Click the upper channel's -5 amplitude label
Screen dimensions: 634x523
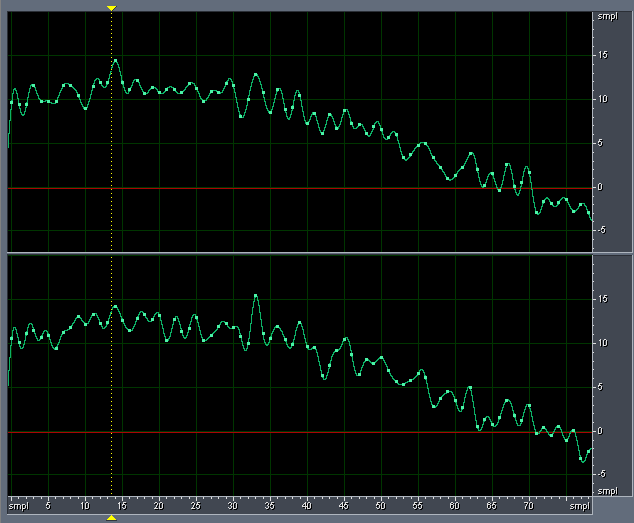tap(602, 230)
